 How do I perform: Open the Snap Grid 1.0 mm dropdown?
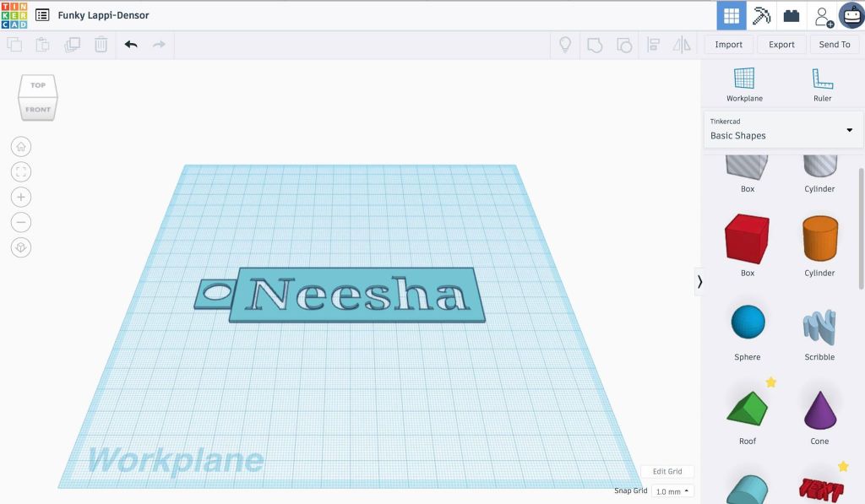coord(672,491)
